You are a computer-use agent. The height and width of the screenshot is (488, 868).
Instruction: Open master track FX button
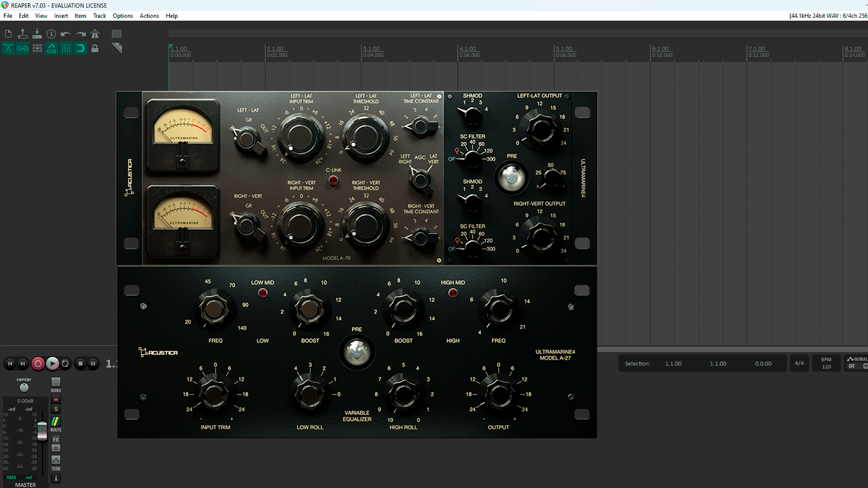pos(56,440)
